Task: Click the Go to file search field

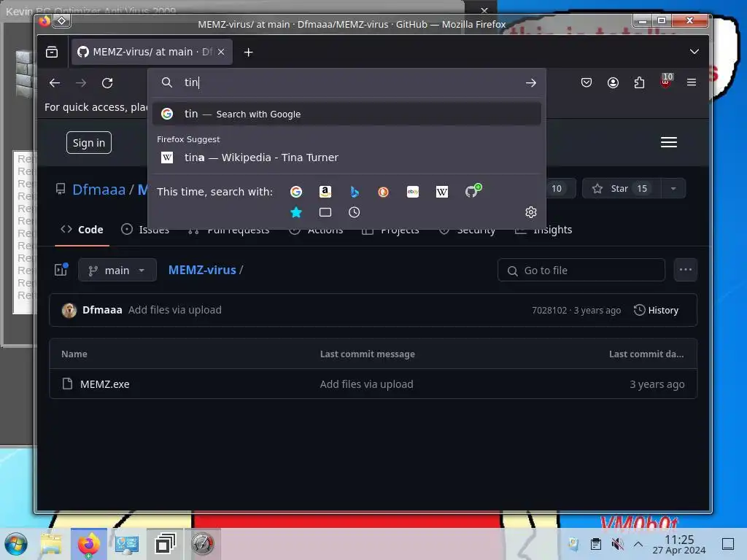Action: tap(581, 271)
